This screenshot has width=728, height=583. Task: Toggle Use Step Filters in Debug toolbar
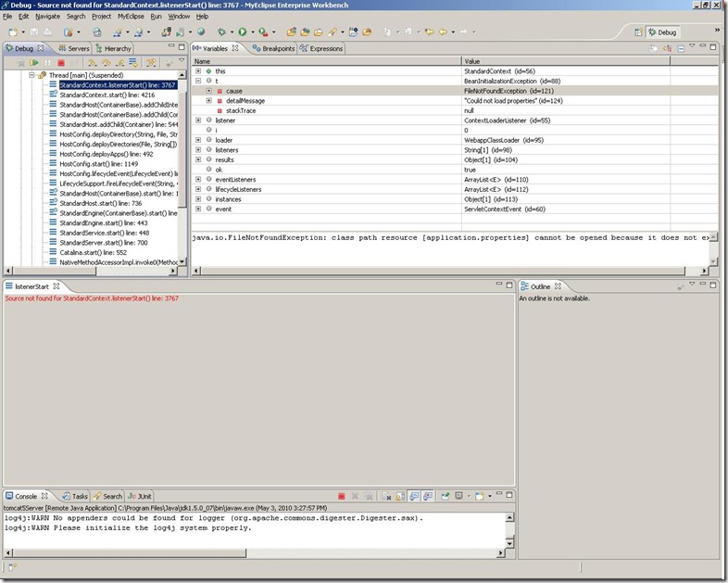coord(151,63)
